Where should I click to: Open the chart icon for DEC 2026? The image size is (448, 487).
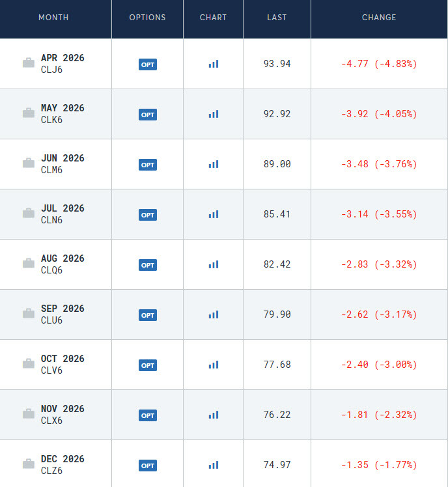pos(214,465)
